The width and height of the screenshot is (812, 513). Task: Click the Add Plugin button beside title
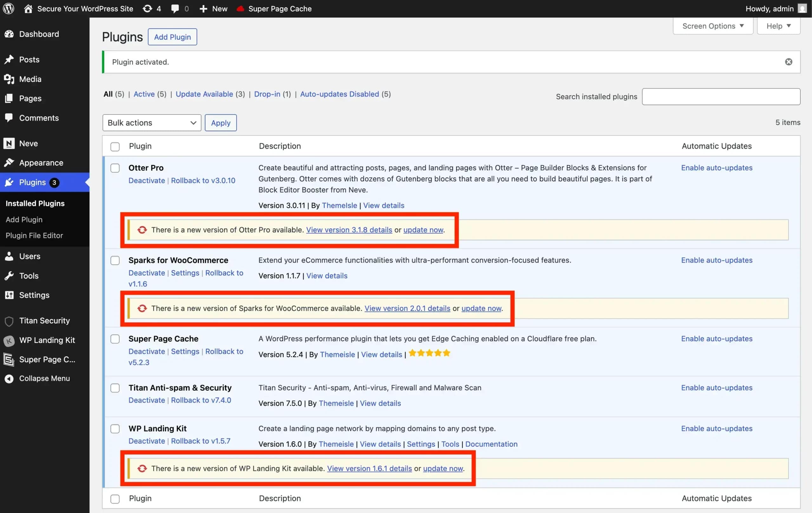(172, 37)
